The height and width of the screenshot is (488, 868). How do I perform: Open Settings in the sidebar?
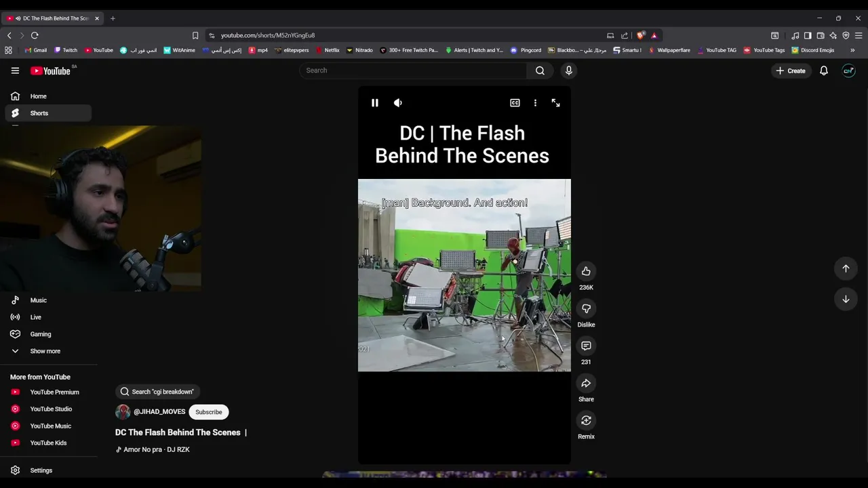[x=48, y=470]
